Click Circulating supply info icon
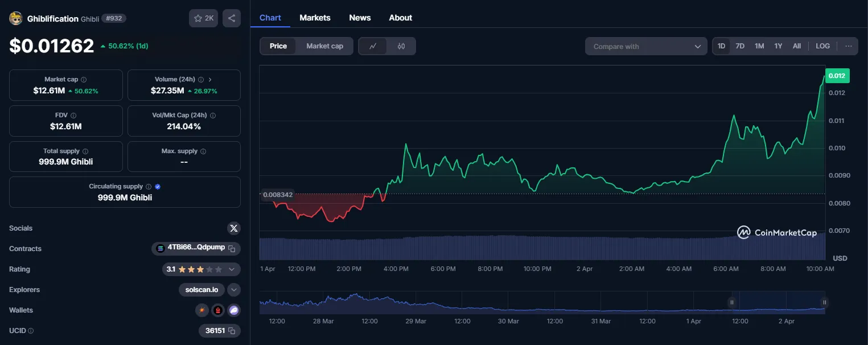 [x=149, y=187]
